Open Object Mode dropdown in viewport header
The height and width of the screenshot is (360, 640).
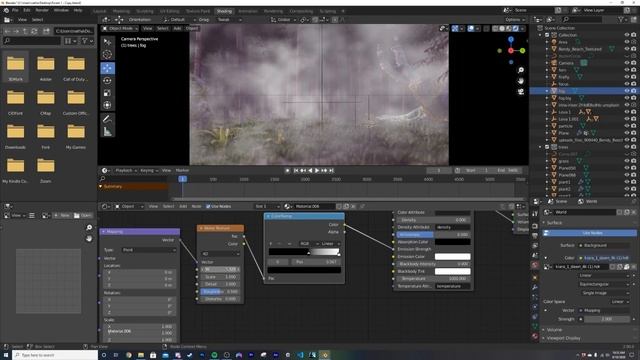(120, 29)
